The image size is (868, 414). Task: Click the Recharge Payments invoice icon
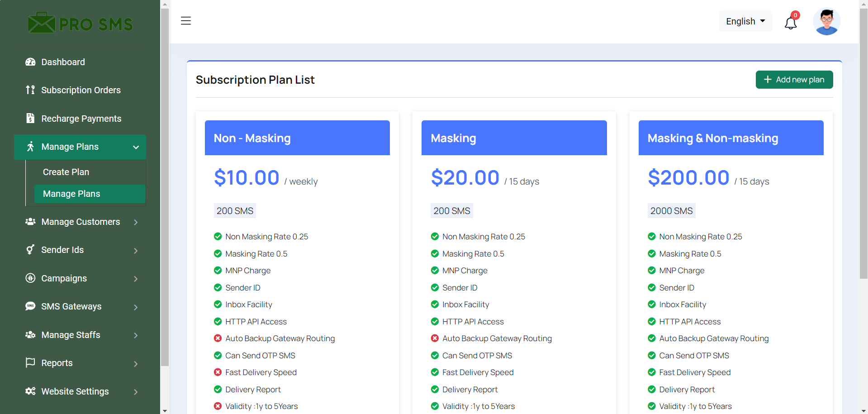[x=30, y=118]
